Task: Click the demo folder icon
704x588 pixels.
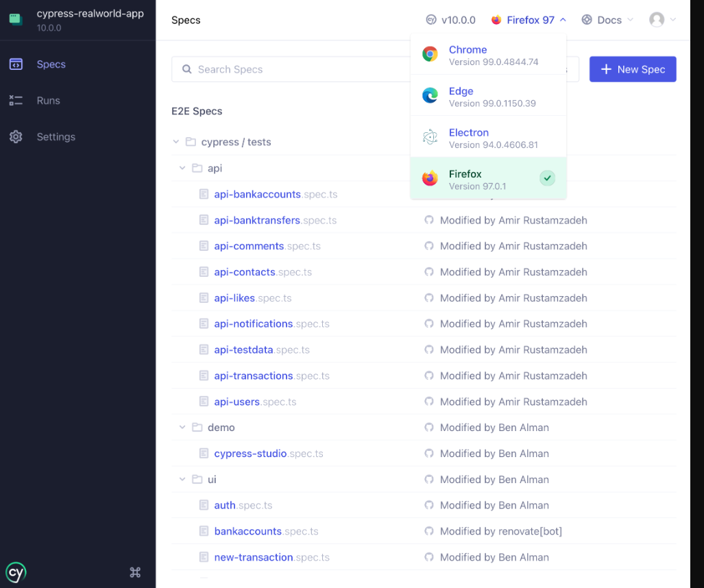Action: click(197, 428)
